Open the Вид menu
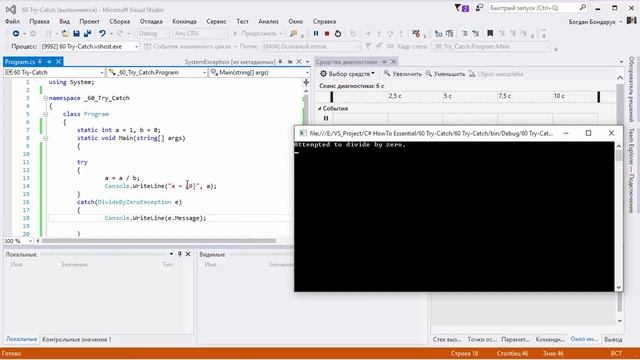The image size is (640, 360). pos(64,21)
